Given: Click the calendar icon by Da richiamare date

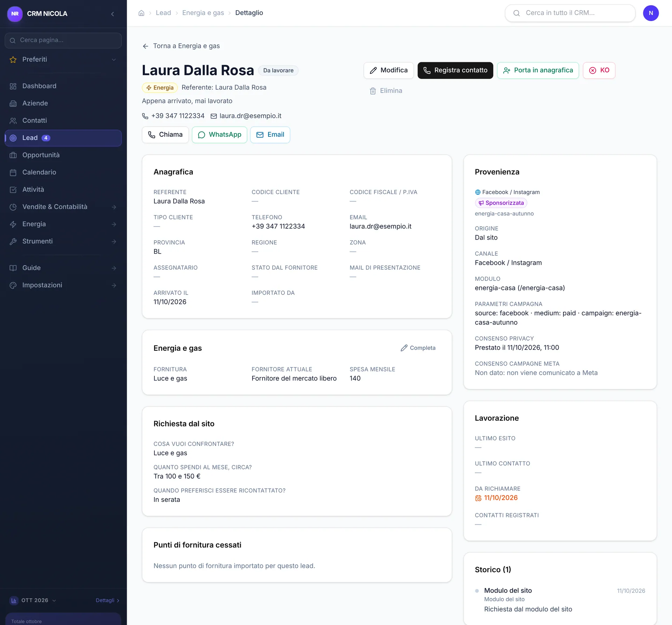Looking at the screenshot, I should pos(478,498).
